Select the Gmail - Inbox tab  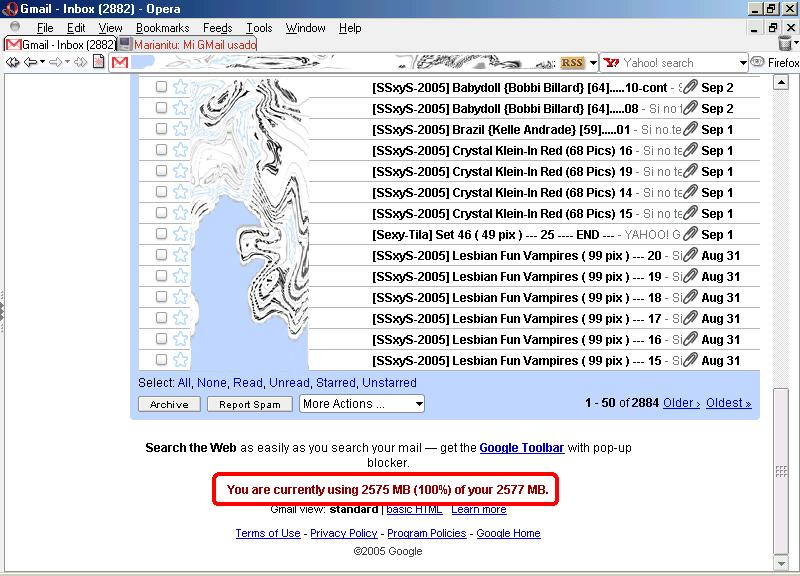[x=61, y=44]
